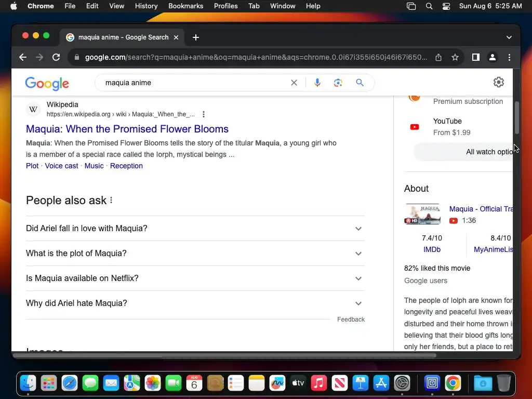532x399 pixels.
Task: Search by image with Google Lens
Action: click(x=338, y=83)
